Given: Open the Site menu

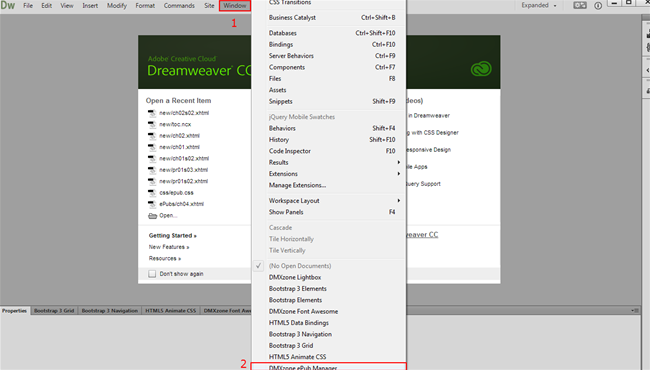Looking at the screenshot, I should click(x=209, y=6).
